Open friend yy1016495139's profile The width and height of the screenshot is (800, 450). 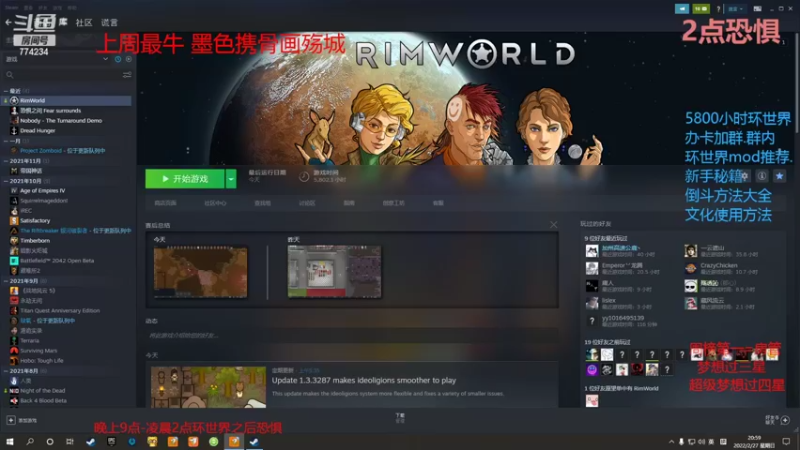coord(622,318)
